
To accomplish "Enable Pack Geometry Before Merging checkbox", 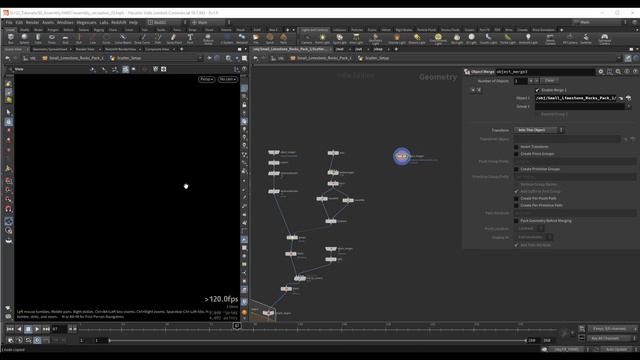I will tap(516, 221).
